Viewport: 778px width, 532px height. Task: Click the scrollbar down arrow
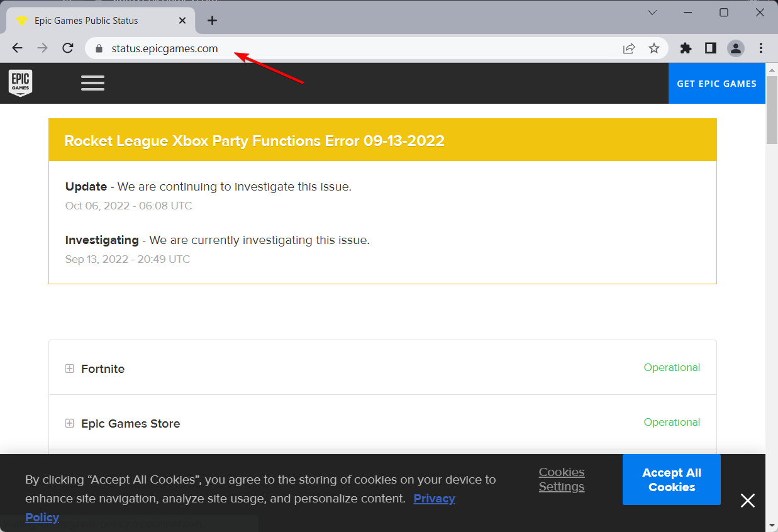(772, 525)
